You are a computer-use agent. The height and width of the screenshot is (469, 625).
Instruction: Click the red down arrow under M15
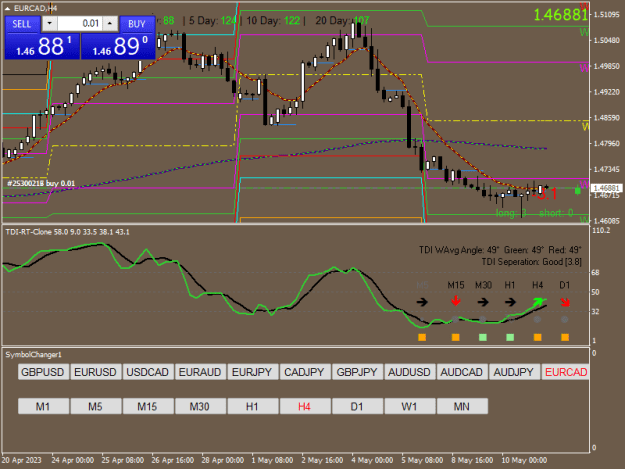click(456, 301)
